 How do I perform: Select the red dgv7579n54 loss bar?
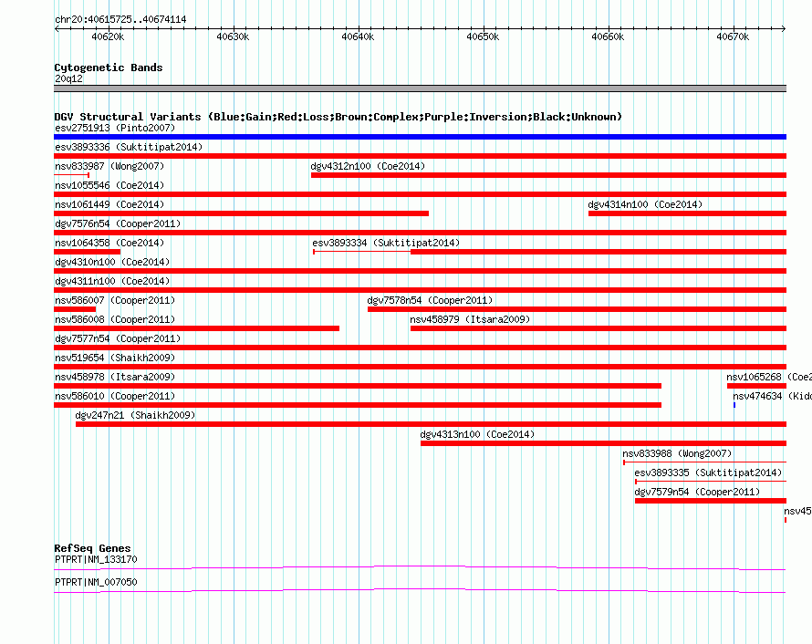click(x=711, y=501)
